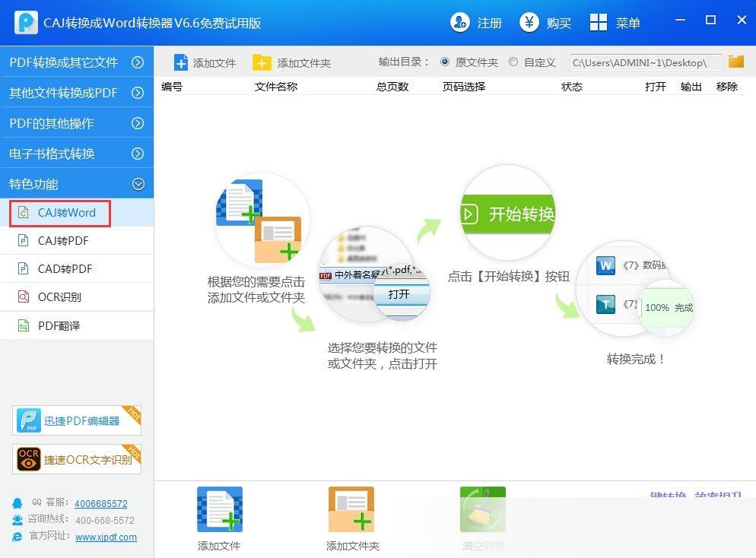Click the 官方网址 browser icon
756x558 pixels.
(17, 536)
